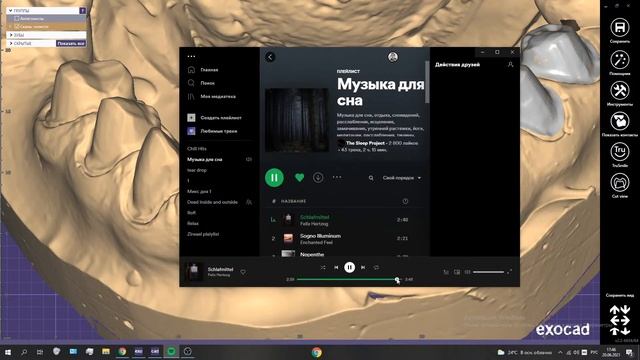Pause playlist with the large green button
Viewport: 640px width, 360px height.
click(x=274, y=178)
